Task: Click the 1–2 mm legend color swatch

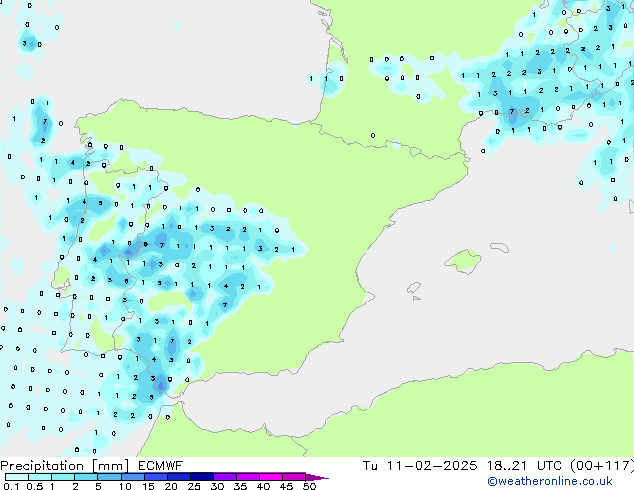Action: click(x=63, y=477)
